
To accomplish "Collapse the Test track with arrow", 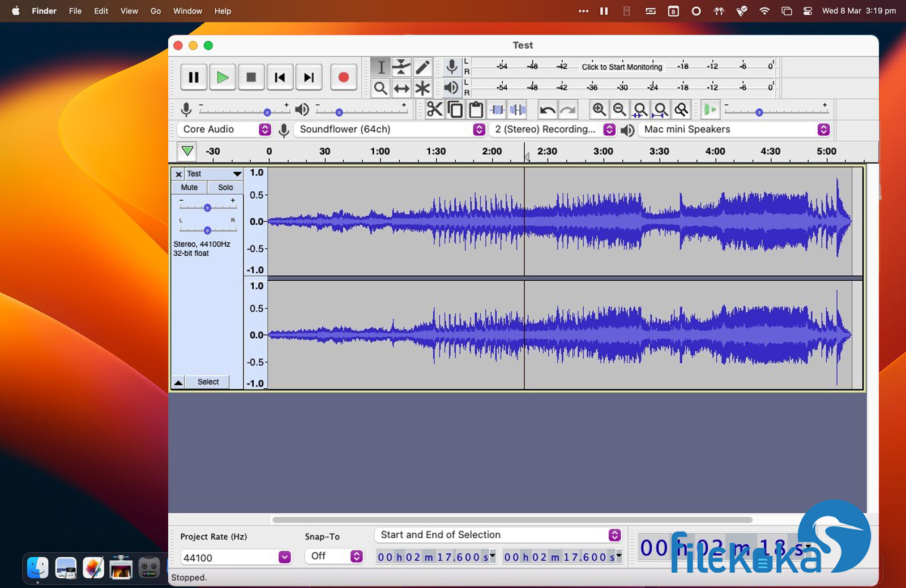I will (178, 383).
